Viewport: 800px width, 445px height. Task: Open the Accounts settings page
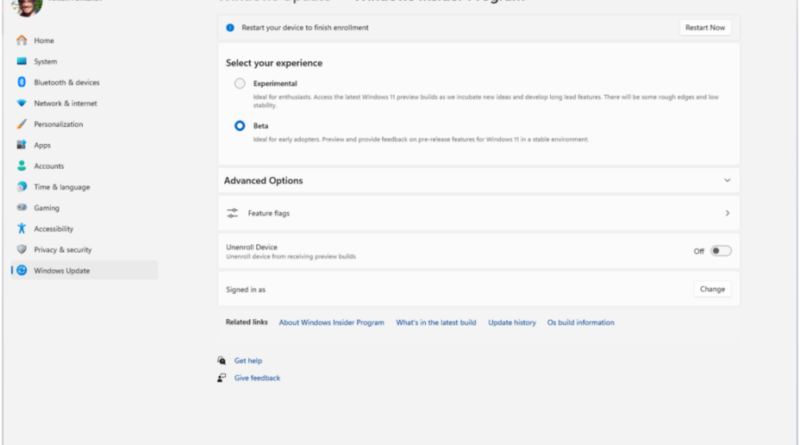tap(48, 166)
